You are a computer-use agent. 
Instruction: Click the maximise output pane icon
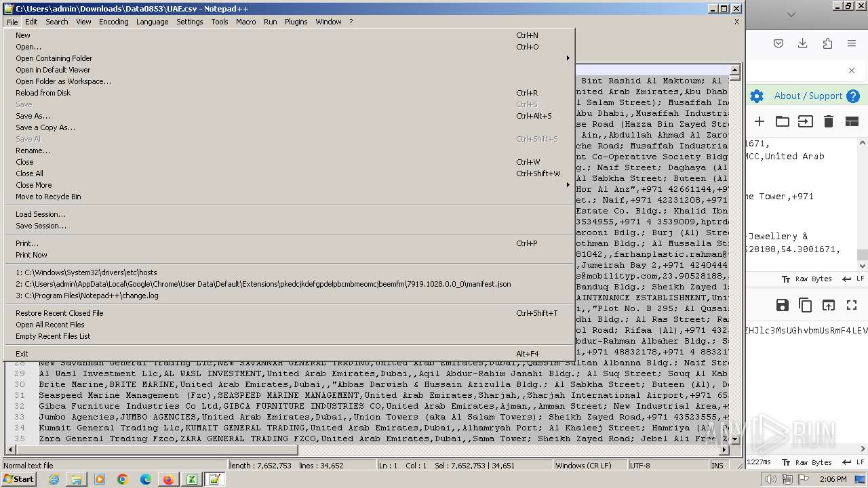tap(852, 305)
